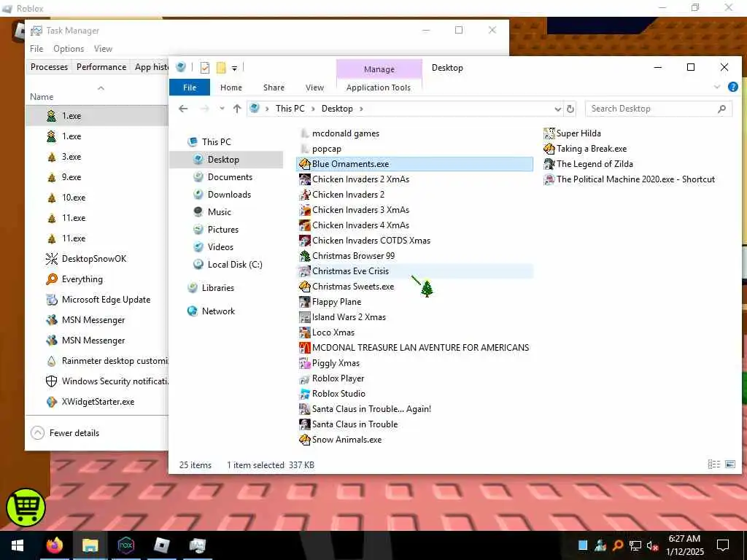Open notification center icon in taskbar
Image resolution: width=747 pixels, height=560 pixels.
[723, 545]
